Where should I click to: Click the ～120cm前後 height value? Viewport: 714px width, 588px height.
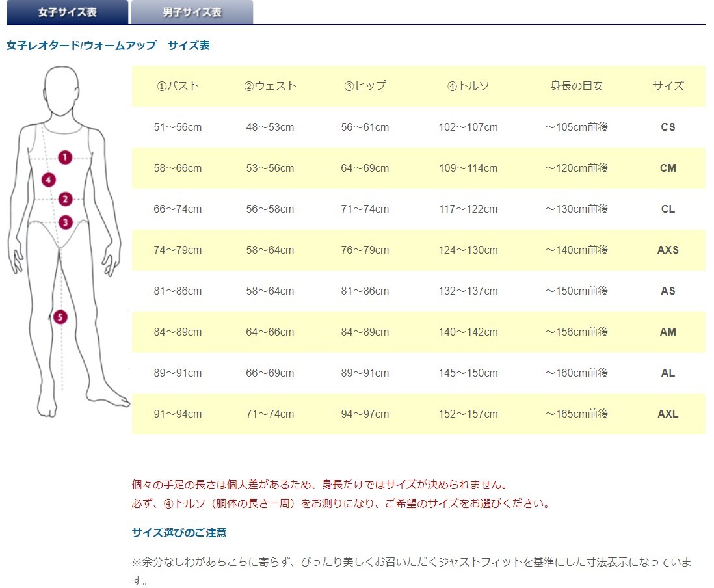click(577, 168)
